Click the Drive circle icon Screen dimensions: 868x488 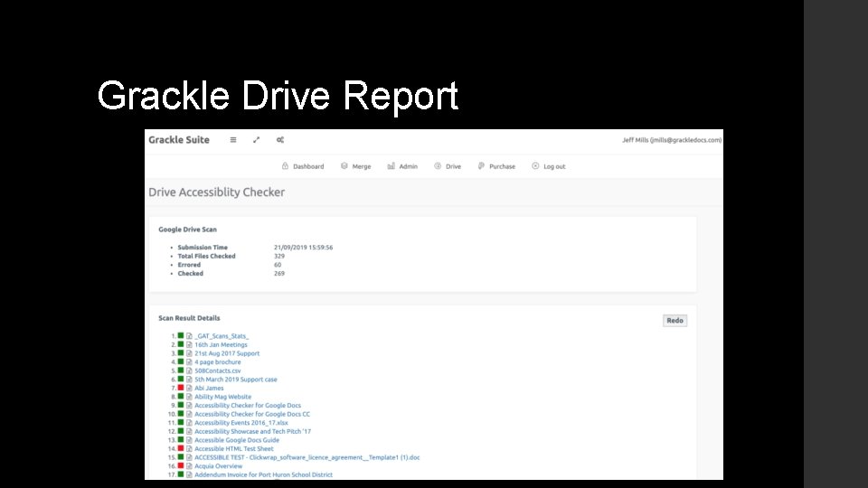point(438,166)
